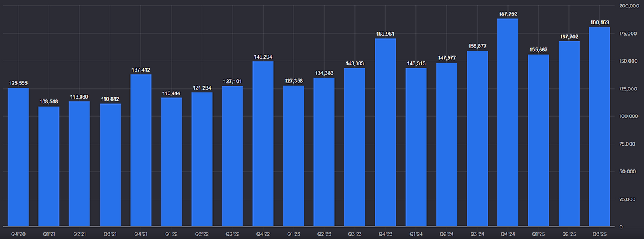This screenshot has height=239, width=644.
Task: Click the value label 116,444
Action: (x=172, y=93)
